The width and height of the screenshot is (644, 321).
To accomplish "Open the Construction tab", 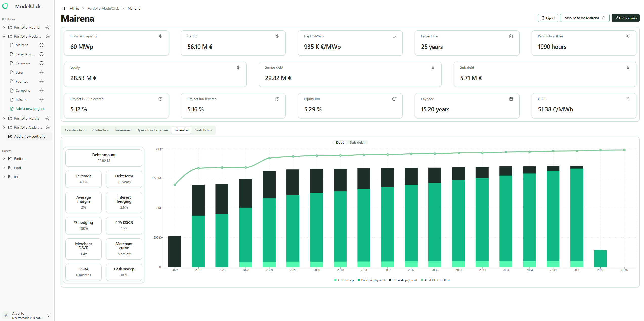I will click(x=75, y=130).
